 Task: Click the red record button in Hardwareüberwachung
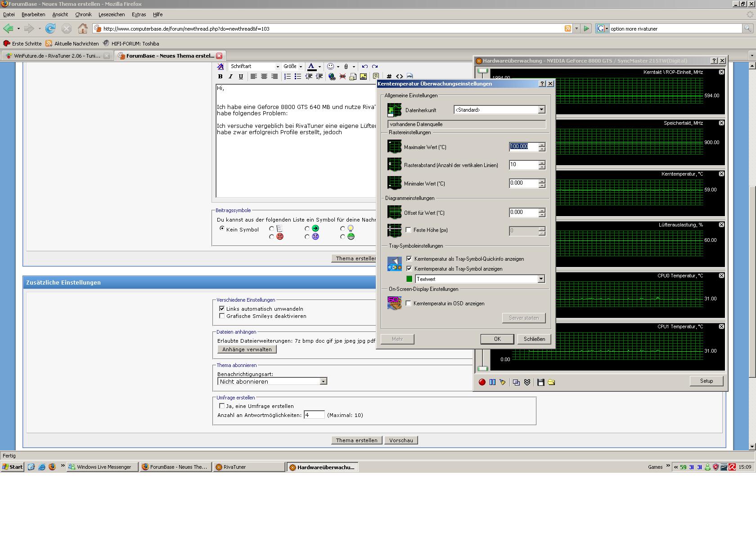482,382
